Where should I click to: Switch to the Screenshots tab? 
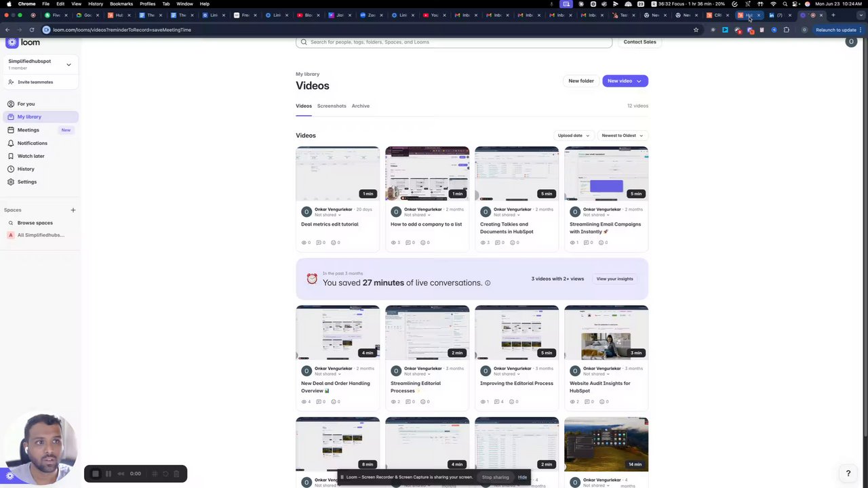pyautogui.click(x=332, y=106)
